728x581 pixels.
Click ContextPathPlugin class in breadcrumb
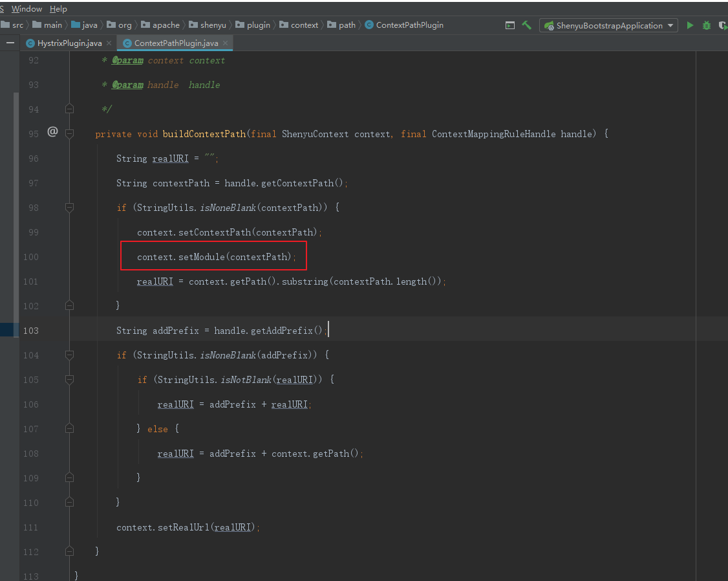coord(404,25)
